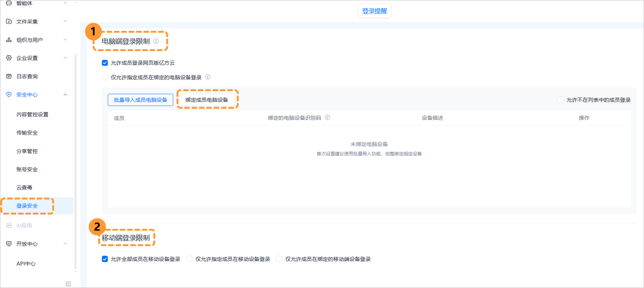Viewport: 644px width, 288px height.
Task: Expand the 文件采集 menu chevron
Action: pos(65,21)
